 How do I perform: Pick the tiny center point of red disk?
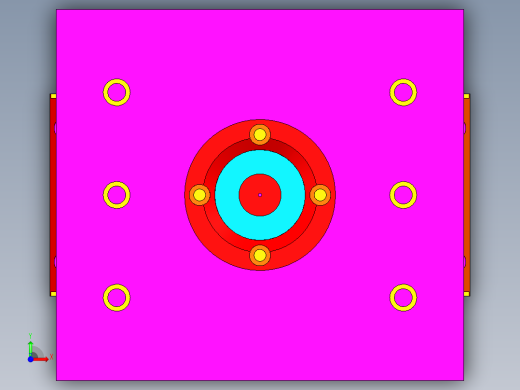coord(260,195)
